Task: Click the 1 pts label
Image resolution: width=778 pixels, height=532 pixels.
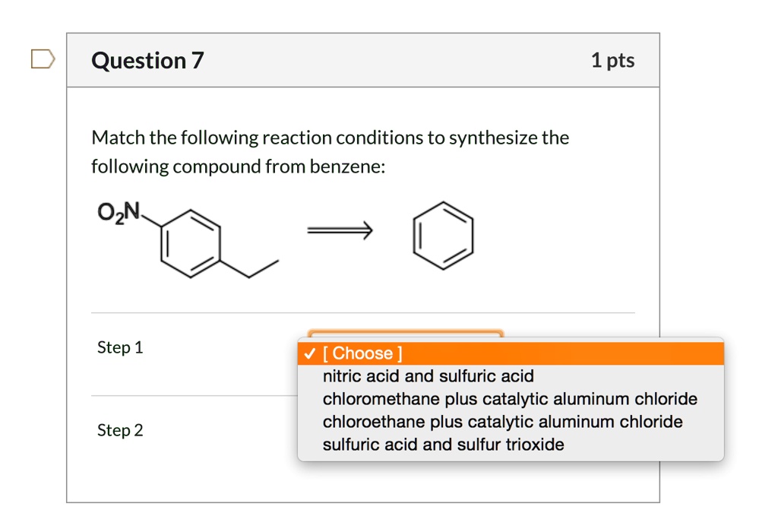Action: pos(614,60)
